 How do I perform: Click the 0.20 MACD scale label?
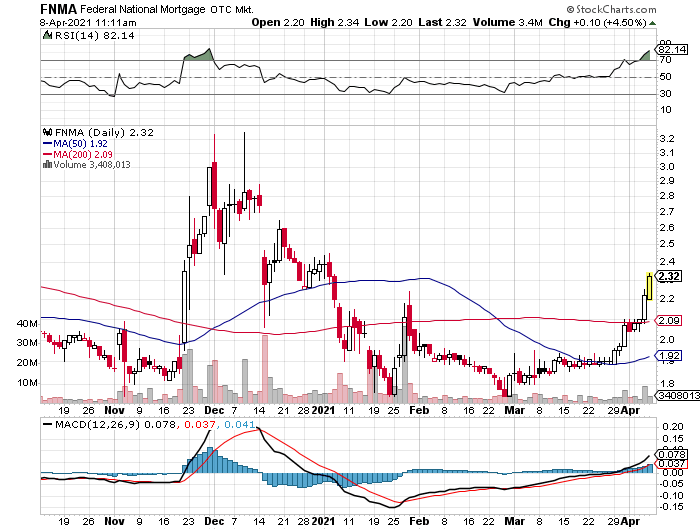tap(673, 427)
